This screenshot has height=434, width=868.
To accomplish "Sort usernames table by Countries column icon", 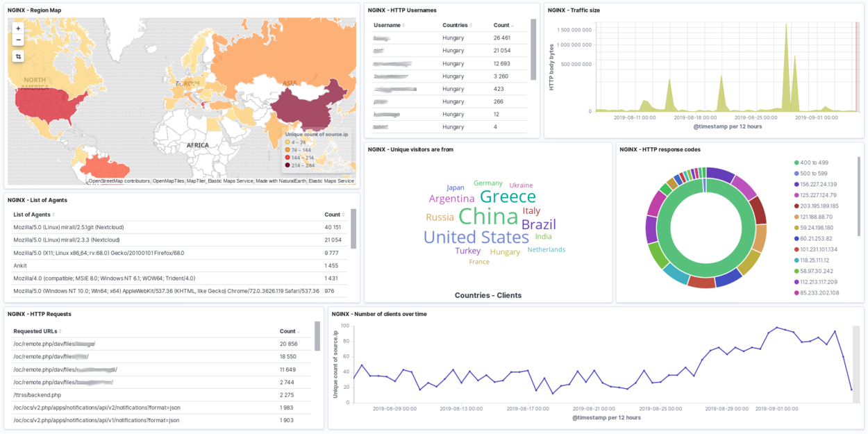I will [x=471, y=26].
